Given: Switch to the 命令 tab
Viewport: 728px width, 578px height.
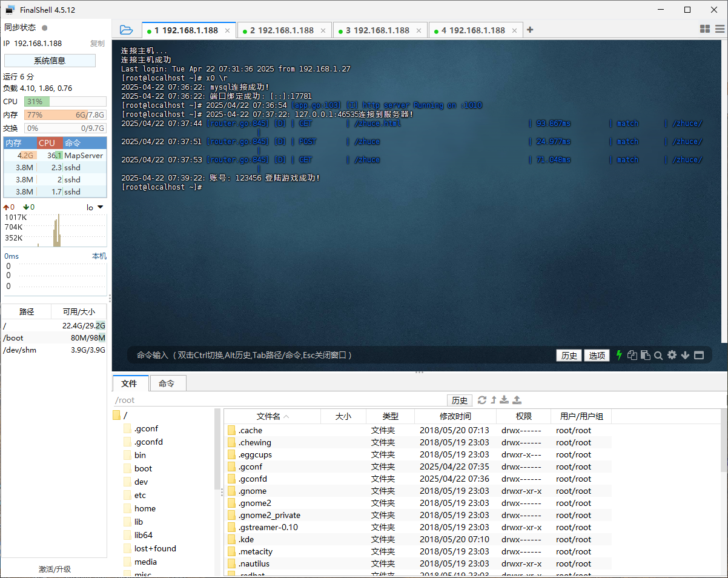Looking at the screenshot, I should [x=167, y=384].
